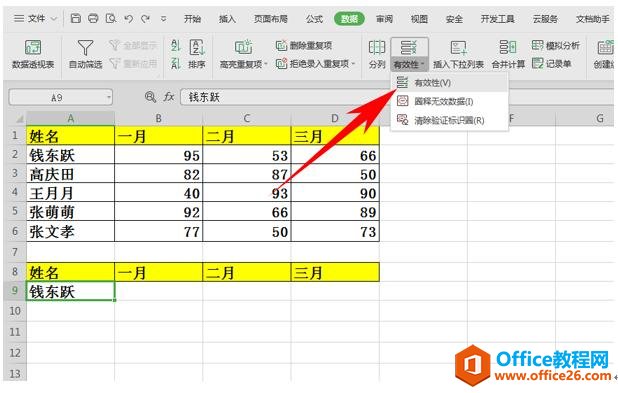Open the 排序 sort dialog

coord(197,54)
